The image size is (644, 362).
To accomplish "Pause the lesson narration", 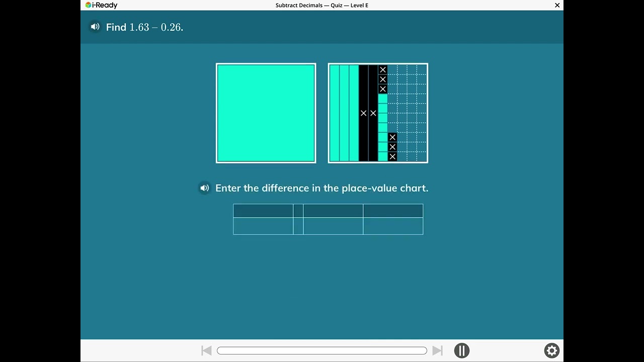I will click(461, 350).
